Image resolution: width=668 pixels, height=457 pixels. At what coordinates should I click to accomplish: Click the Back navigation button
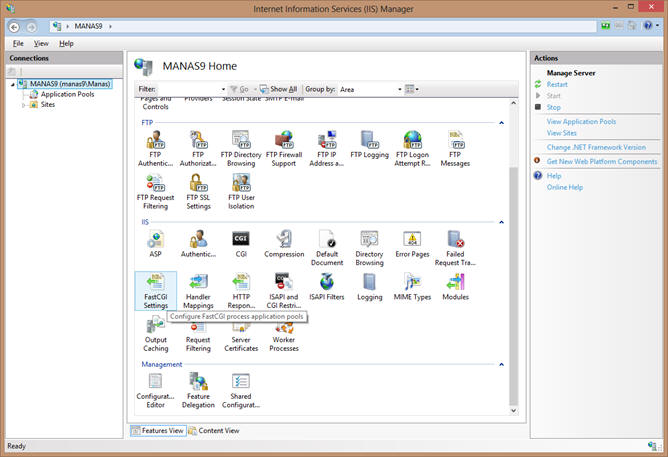14,27
